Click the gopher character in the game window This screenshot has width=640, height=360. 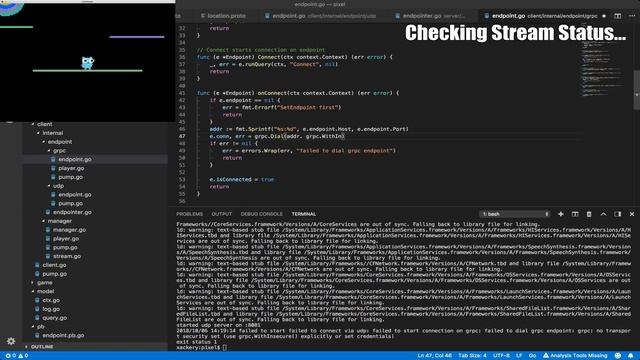click(x=87, y=62)
